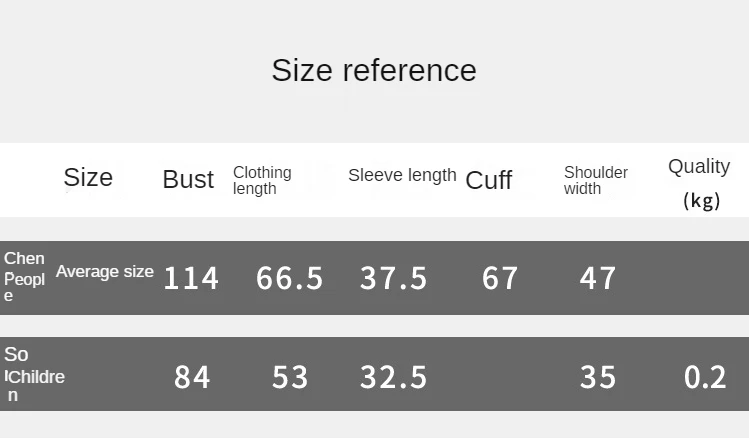Click the Shoulder width header
The image size is (749, 439).
[x=596, y=180]
